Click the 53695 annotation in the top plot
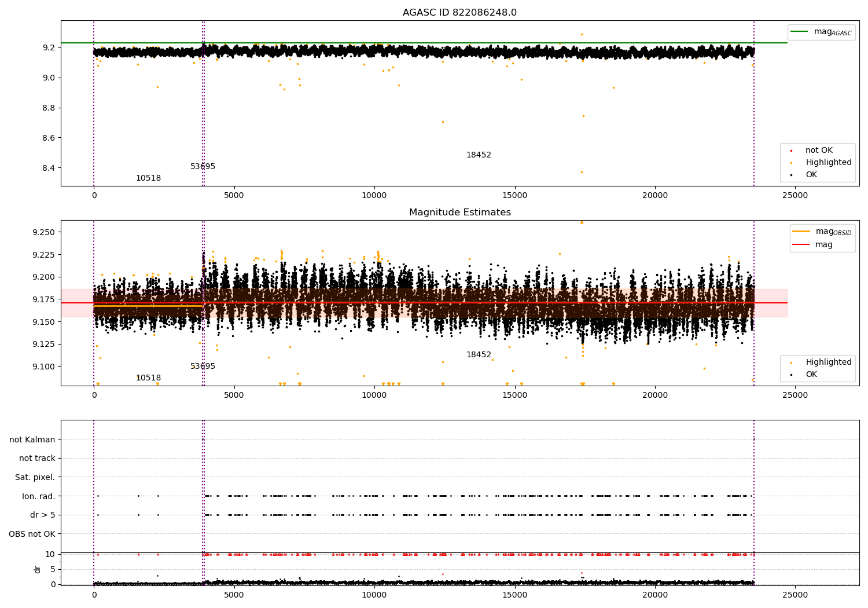868x608 pixels. (x=203, y=167)
